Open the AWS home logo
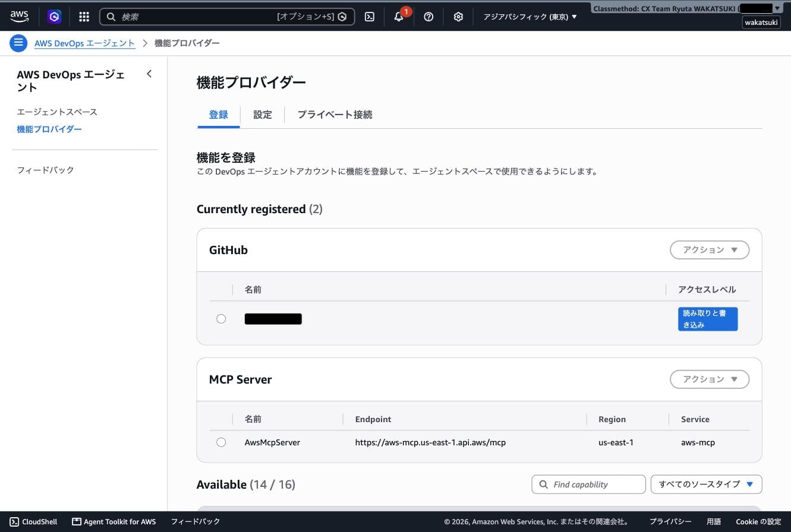 pyautogui.click(x=19, y=17)
